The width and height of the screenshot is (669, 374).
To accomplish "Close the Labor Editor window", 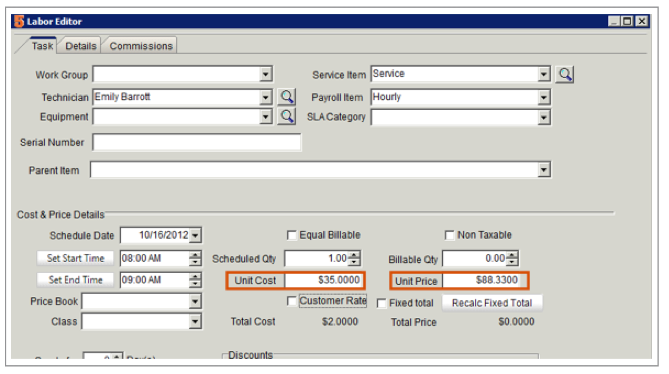I will pos(641,21).
